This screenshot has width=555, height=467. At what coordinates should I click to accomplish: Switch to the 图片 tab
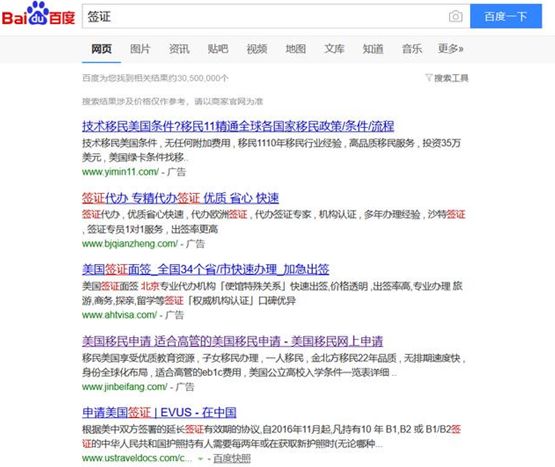[x=140, y=49]
